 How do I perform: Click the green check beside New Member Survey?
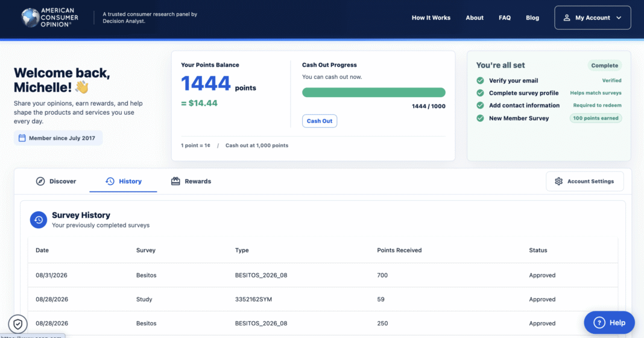(x=480, y=118)
